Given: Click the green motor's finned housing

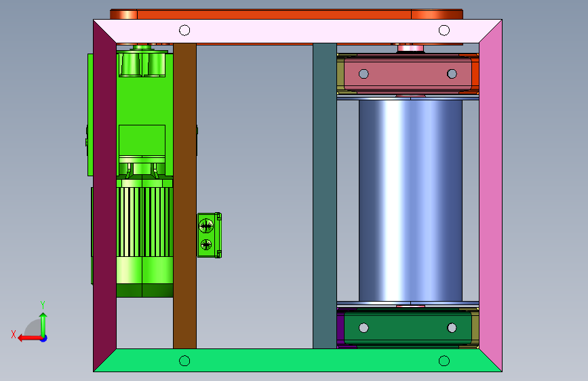Looking at the screenshot, I should [x=144, y=222].
